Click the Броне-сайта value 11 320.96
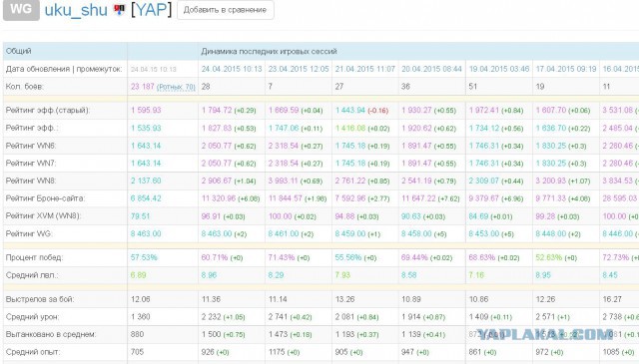Screen dimensions: 639x364 click(219, 198)
